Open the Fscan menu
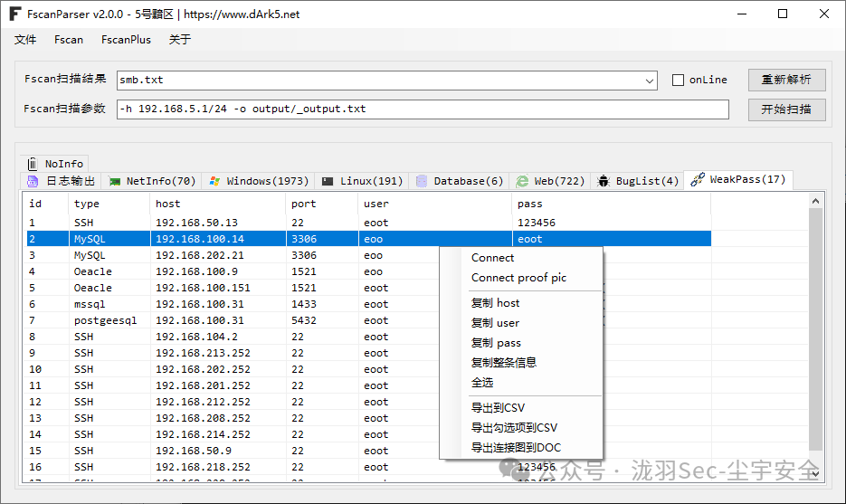Viewport: 846px width, 504px height. tap(69, 40)
